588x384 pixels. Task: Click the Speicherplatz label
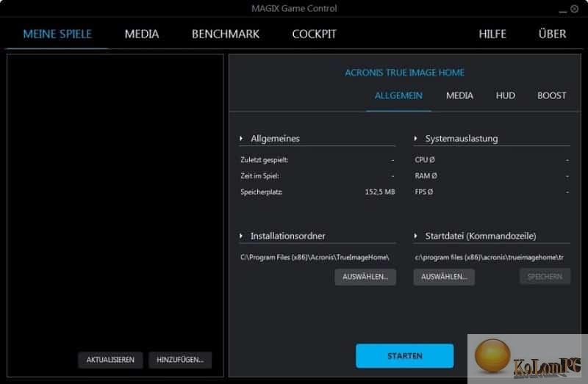[262, 192]
